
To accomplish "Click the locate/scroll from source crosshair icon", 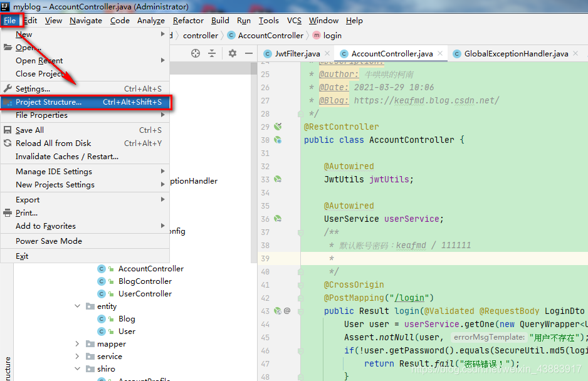I will (196, 53).
